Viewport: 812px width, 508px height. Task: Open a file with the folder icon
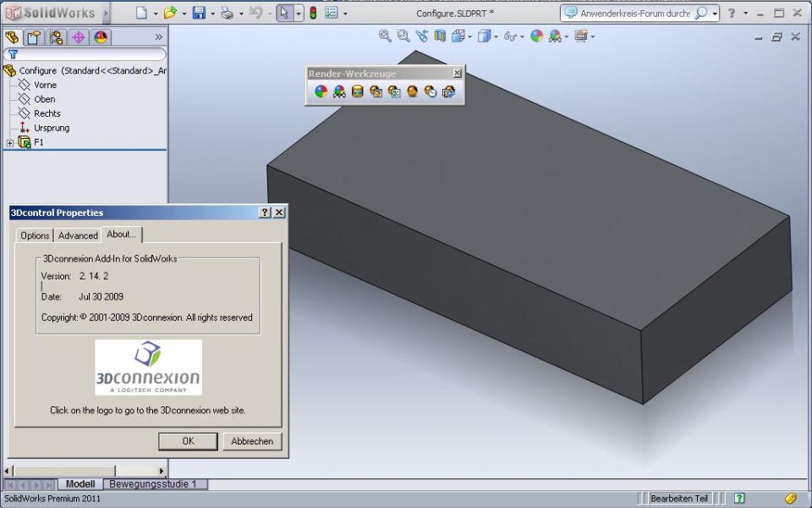[170, 13]
